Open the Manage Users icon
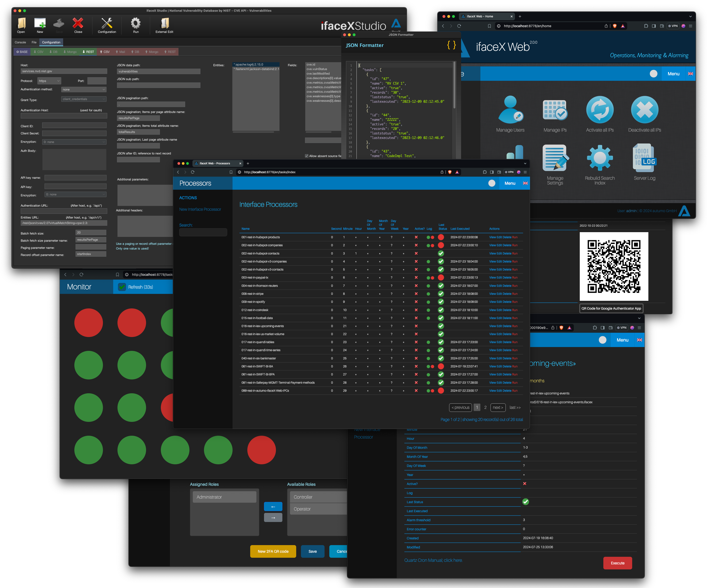Screen dimensions: 707x588 pyautogui.click(x=510, y=110)
